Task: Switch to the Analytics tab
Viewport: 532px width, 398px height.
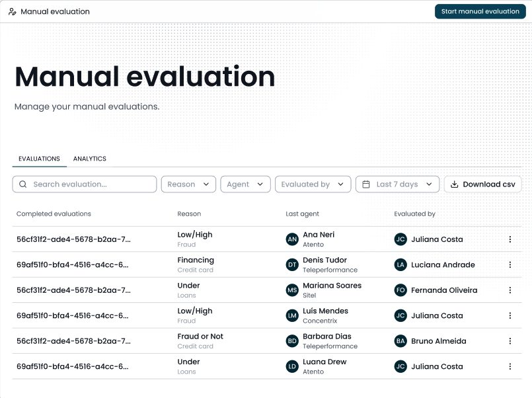Action: (x=90, y=159)
